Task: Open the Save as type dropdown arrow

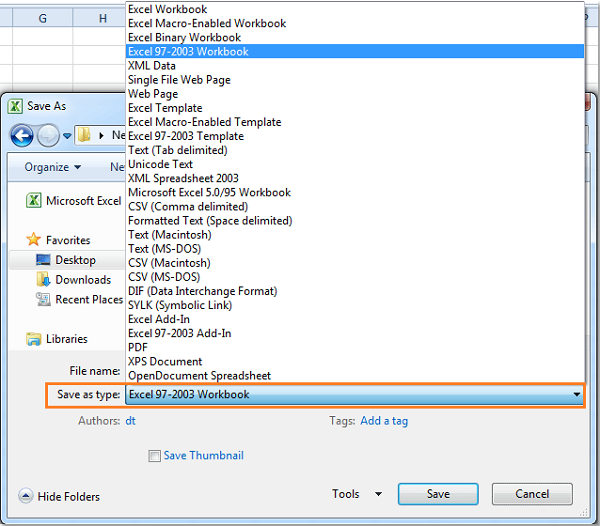Action: point(576,395)
